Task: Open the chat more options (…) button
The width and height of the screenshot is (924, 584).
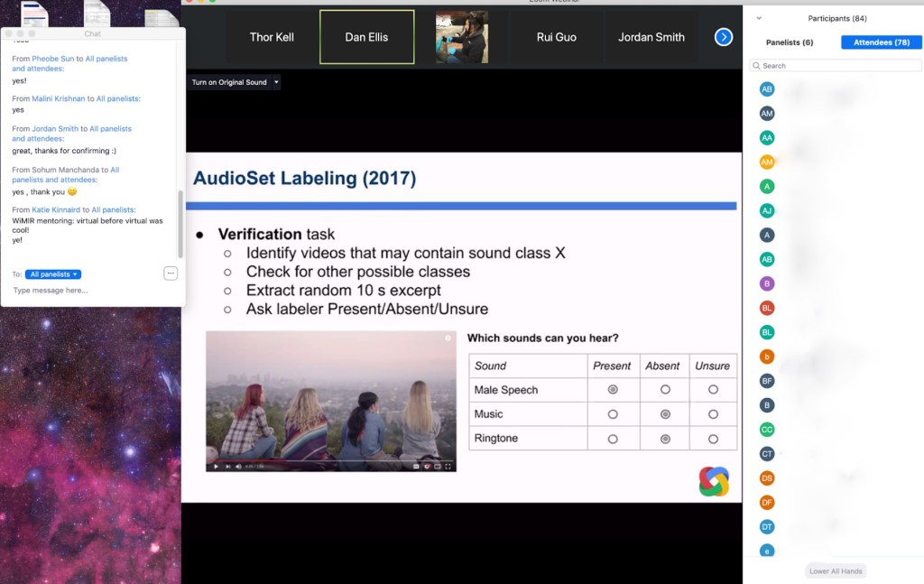Action: point(171,273)
